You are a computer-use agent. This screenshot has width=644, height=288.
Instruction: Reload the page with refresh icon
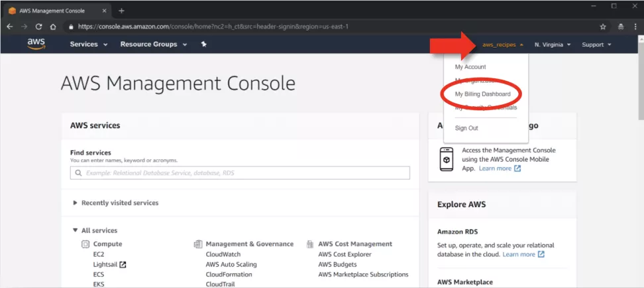pyautogui.click(x=38, y=27)
